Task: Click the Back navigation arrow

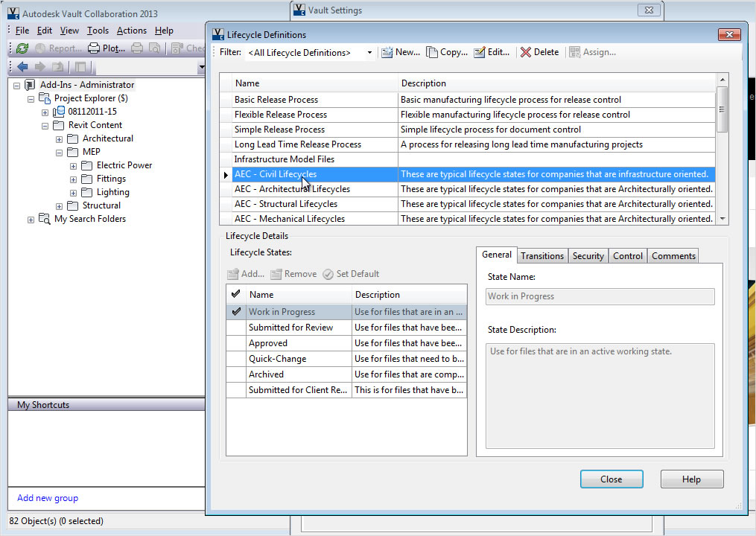Action: (x=22, y=66)
